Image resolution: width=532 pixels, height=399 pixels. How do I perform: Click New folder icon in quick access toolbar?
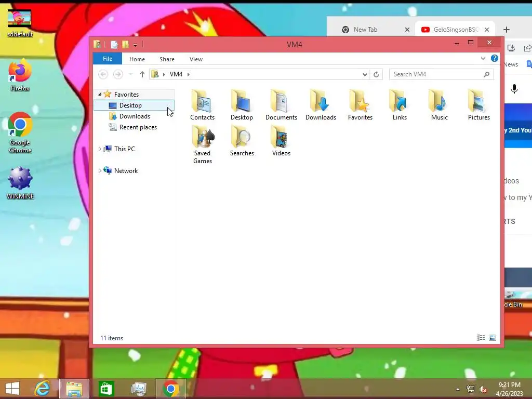click(125, 45)
